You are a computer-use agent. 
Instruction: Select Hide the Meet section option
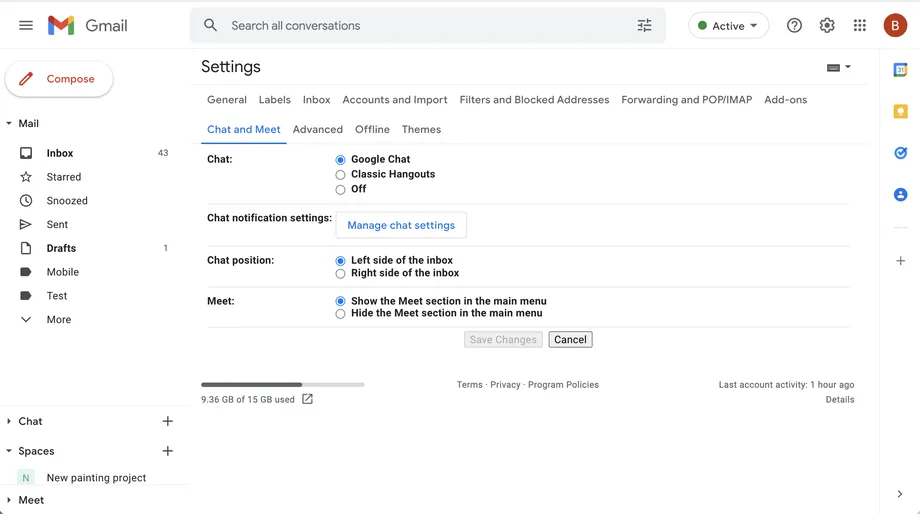pos(340,314)
